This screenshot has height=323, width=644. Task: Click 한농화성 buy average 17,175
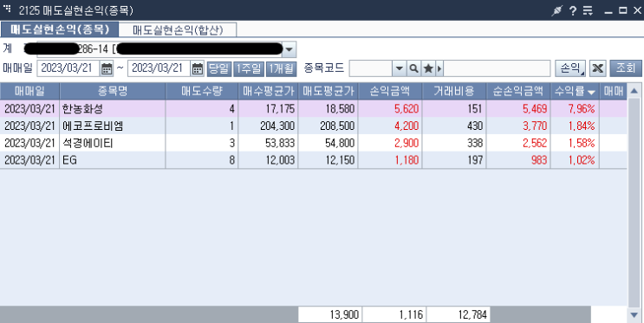point(280,109)
